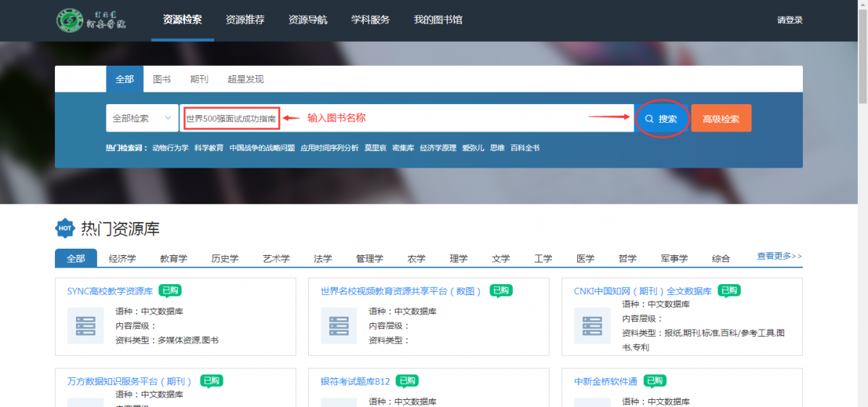The height and width of the screenshot is (407, 868).
Task: Select 理学 subject tab
Action: 459,258
